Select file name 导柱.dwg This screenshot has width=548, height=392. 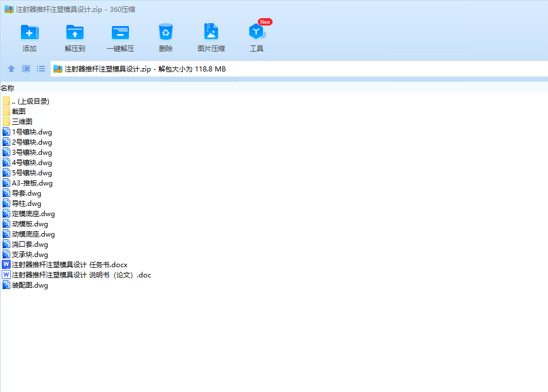coord(27,204)
